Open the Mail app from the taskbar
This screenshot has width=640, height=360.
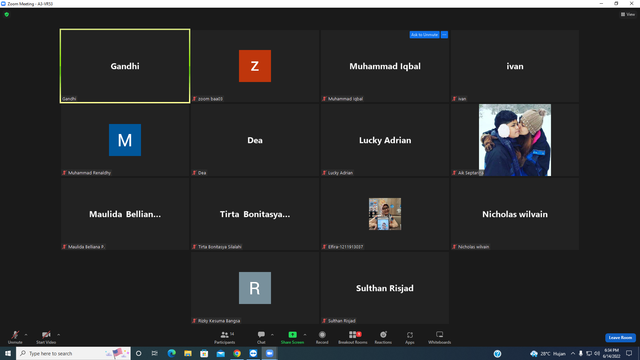point(220,353)
